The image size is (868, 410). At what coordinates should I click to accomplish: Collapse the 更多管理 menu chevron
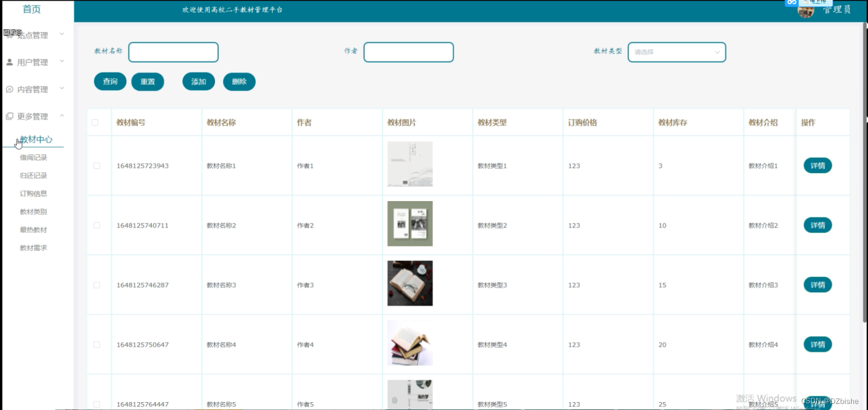pos(62,115)
